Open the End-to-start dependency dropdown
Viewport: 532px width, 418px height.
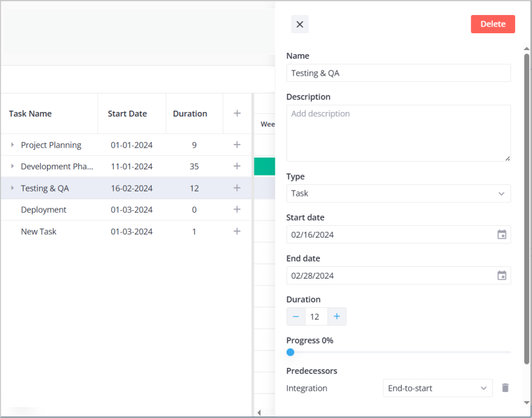(437, 388)
